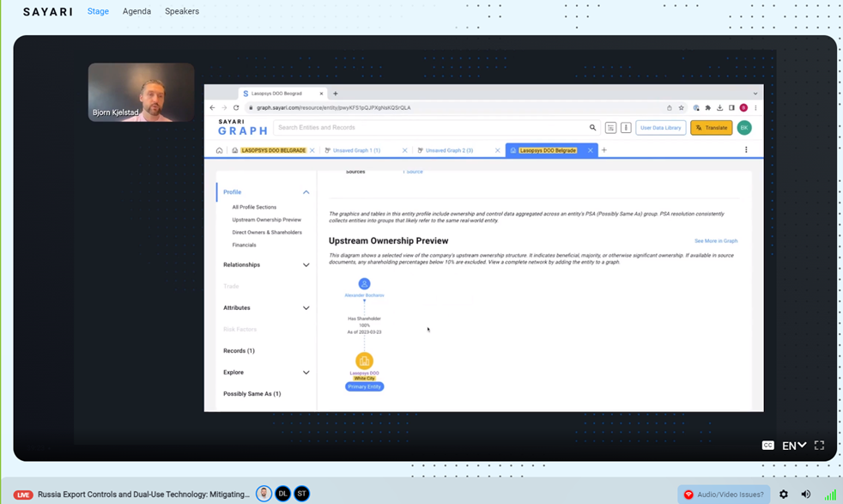Image resolution: width=843 pixels, height=504 pixels.
Task: Jump to Upstream Ownership Preview in sidebar
Action: pyautogui.click(x=267, y=220)
